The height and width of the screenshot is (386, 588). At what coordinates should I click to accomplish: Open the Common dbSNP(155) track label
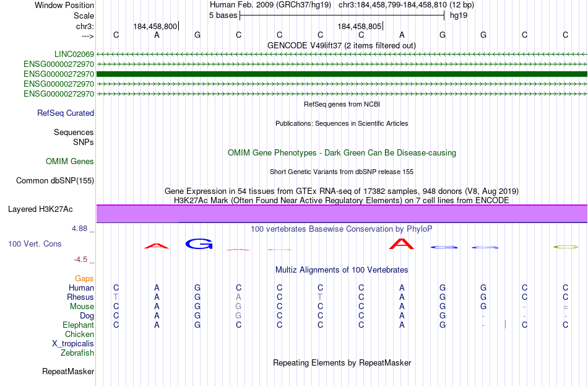click(x=55, y=181)
